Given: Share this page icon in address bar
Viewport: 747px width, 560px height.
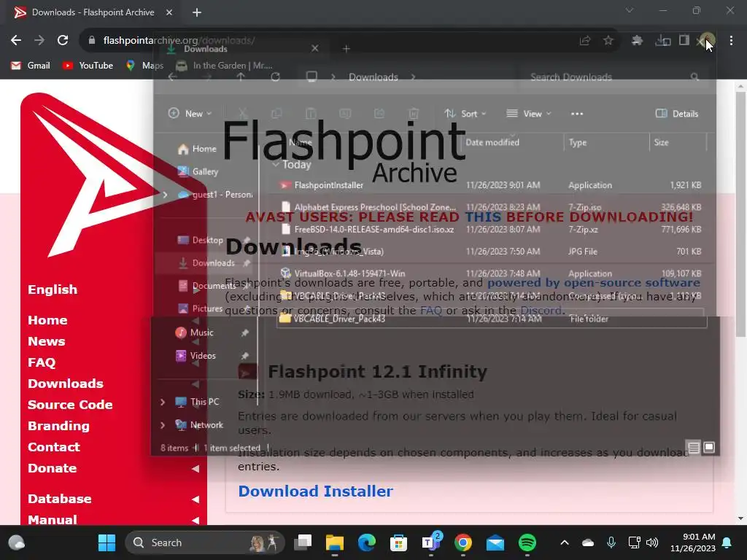Looking at the screenshot, I should coord(585,41).
